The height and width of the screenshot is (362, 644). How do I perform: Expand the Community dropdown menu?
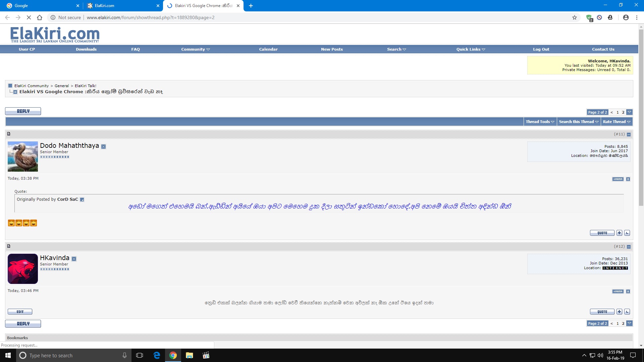tap(196, 49)
